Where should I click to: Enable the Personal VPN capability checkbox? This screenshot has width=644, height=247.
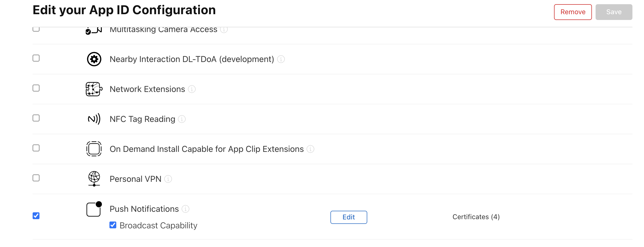(x=36, y=178)
